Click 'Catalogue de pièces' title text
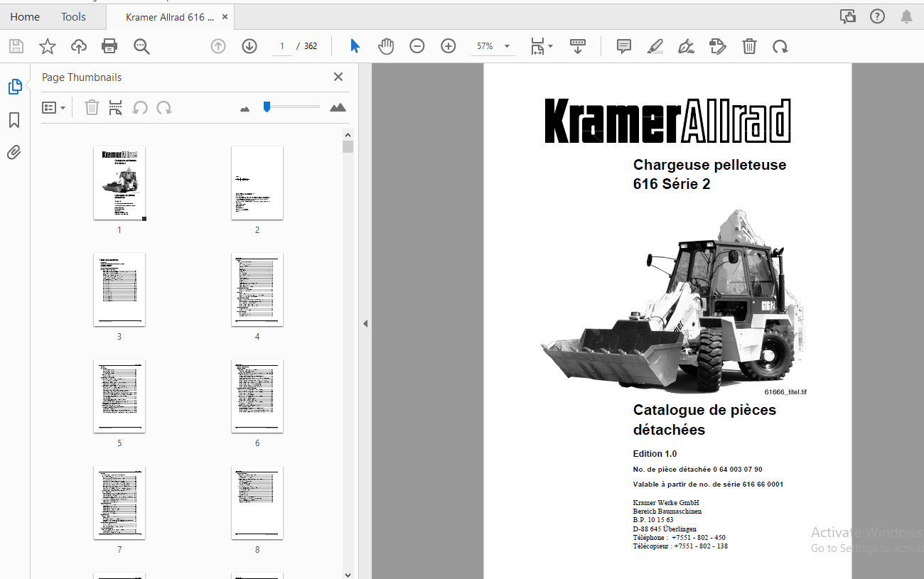The width and height of the screenshot is (924, 579). point(704,410)
